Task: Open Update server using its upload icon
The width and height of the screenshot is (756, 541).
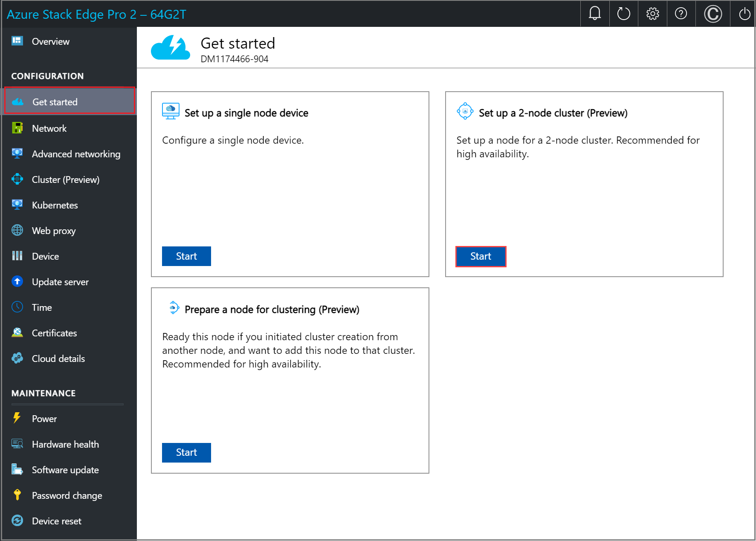Action: [x=17, y=281]
